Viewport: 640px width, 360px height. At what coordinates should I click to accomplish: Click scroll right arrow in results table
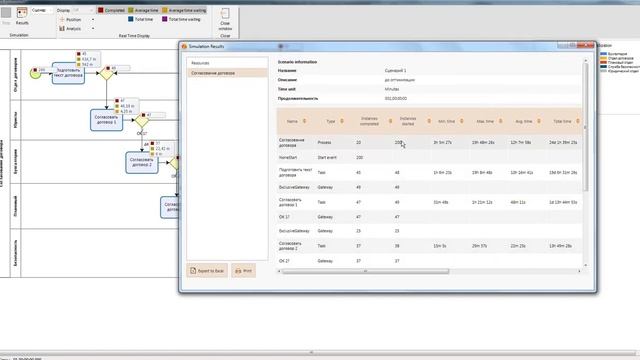[579, 271]
